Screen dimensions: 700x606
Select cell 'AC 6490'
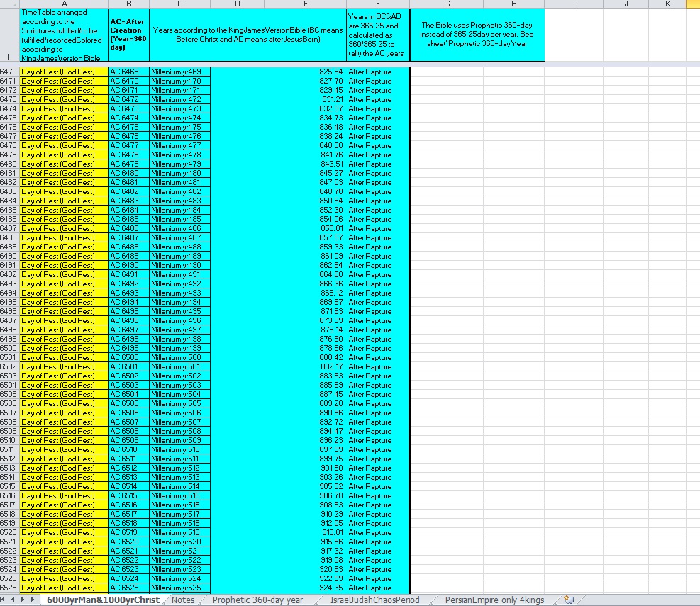pyautogui.click(x=128, y=265)
